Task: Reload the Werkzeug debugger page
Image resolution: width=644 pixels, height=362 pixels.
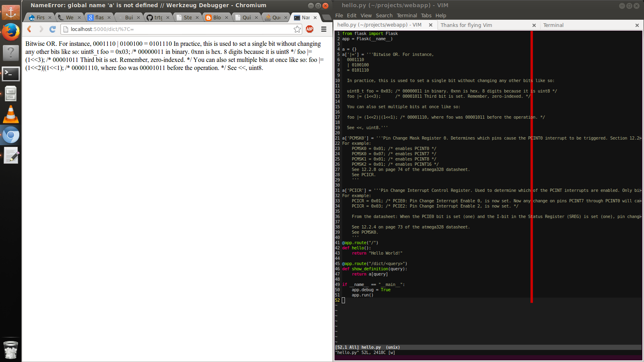Action: [52, 29]
